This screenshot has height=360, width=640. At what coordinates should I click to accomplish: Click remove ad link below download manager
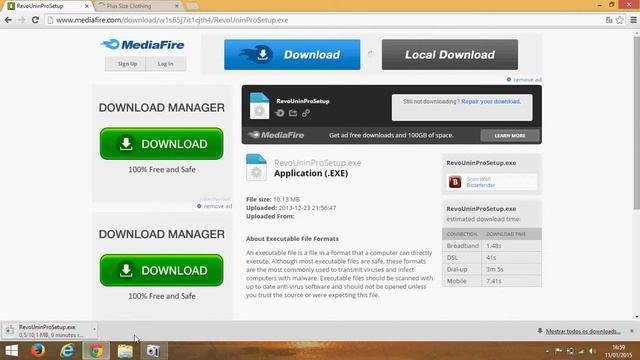pyautogui.click(x=215, y=206)
